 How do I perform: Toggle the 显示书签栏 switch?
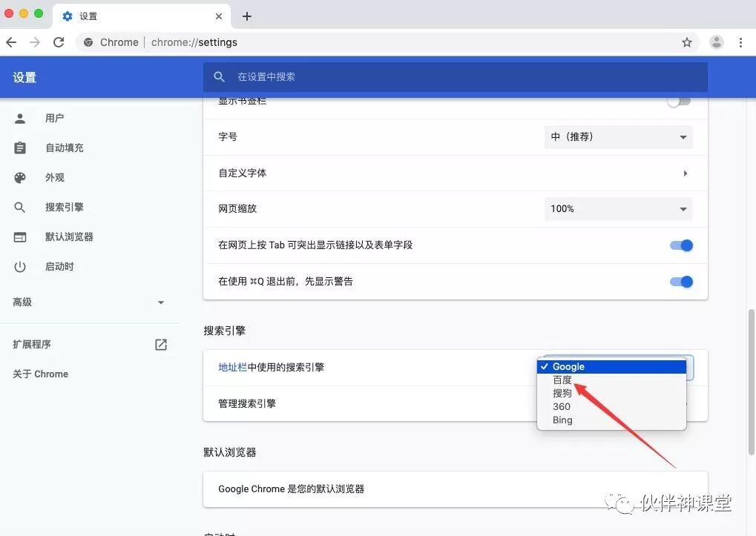[x=680, y=101]
